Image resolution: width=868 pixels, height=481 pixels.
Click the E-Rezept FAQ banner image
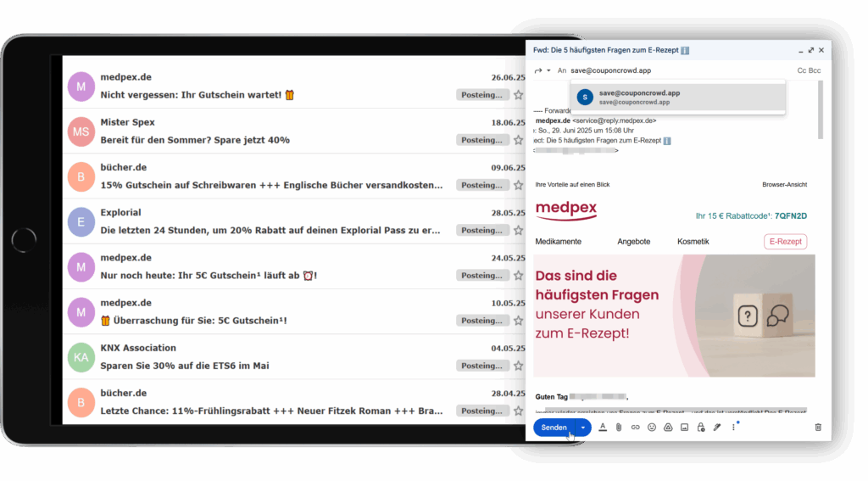674,316
